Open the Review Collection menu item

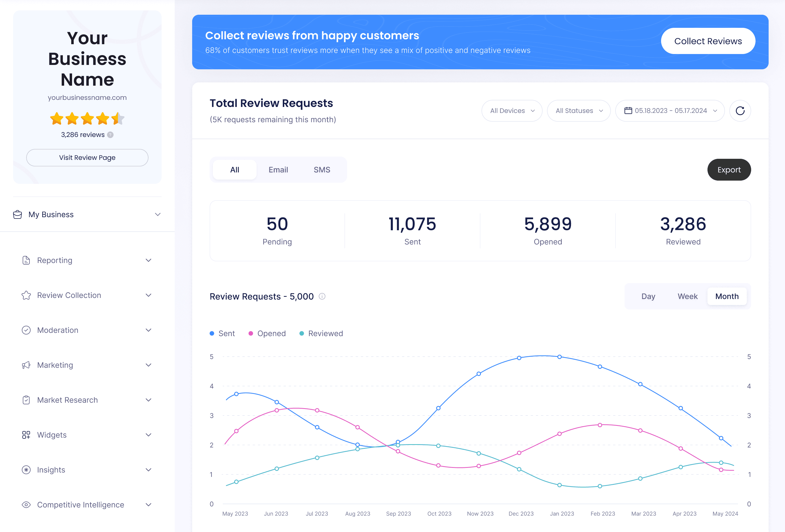click(87, 295)
